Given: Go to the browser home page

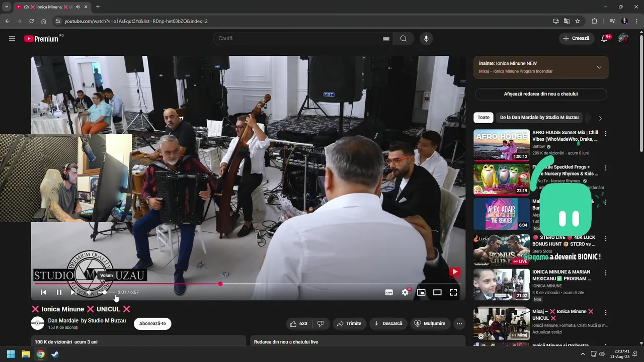Looking at the screenshot, I should point(44,21).
